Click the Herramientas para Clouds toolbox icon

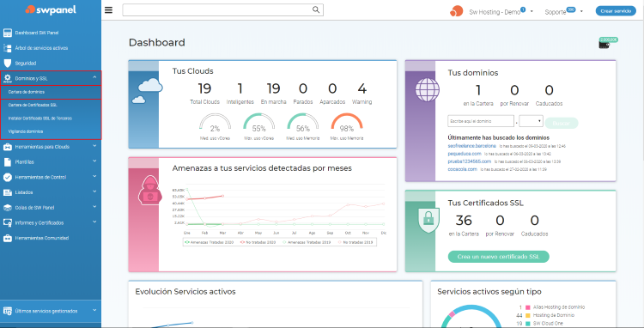(8, 147)
